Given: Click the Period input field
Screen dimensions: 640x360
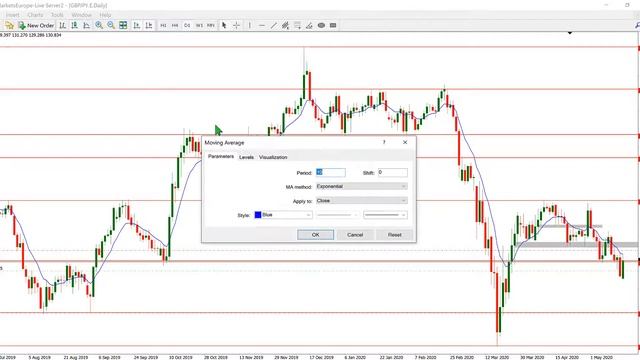Looking at the screenshot, I should [x=331, y=172].
